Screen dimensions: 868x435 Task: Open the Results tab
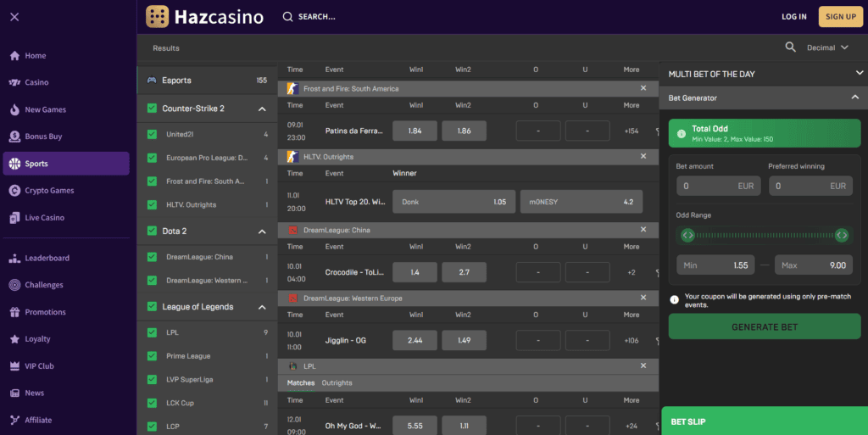coord(166,48)
